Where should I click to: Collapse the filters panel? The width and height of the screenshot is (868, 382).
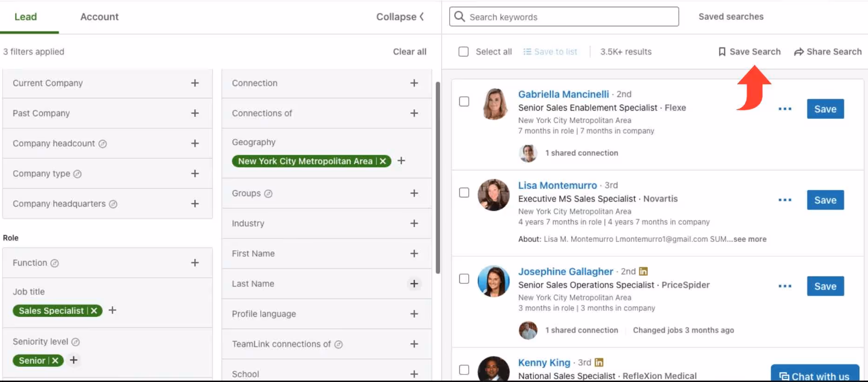pos(400,17)
